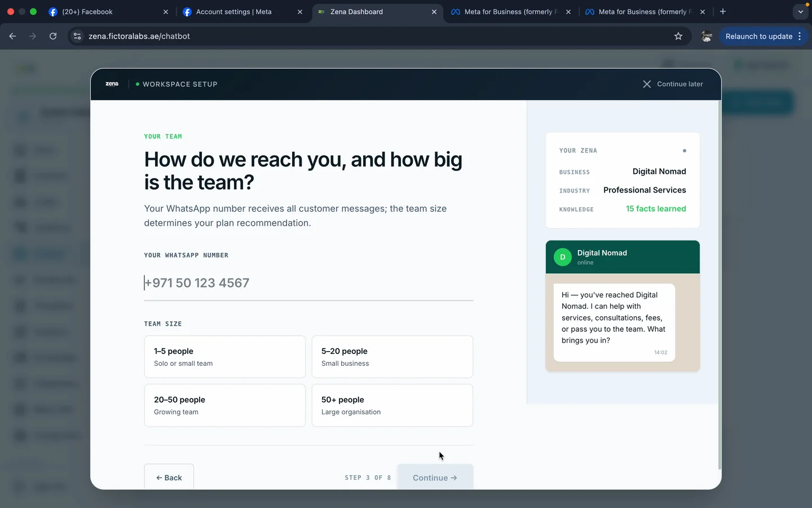Click the YOUR ZENA status dot
The height and width of the screenshot is (508, 812).
[x=685, y=151]
